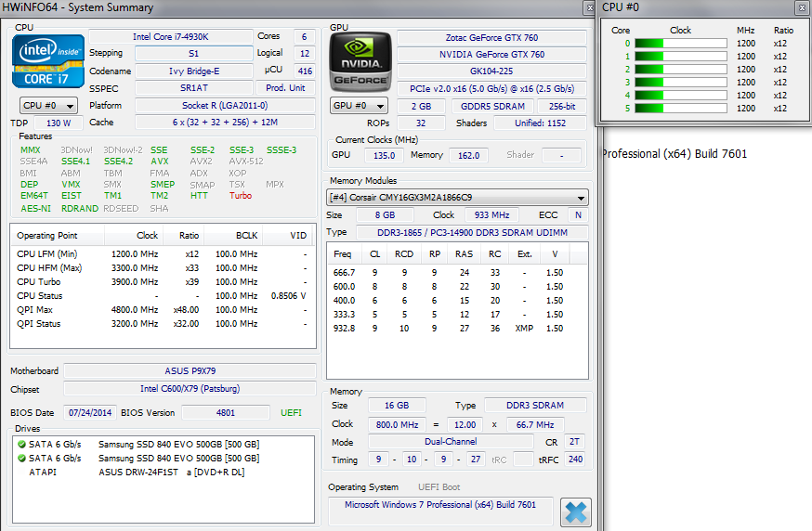Open the CPU #0 selector dropdown
Viewport: 812px width, 531px height.
point(48,106)
